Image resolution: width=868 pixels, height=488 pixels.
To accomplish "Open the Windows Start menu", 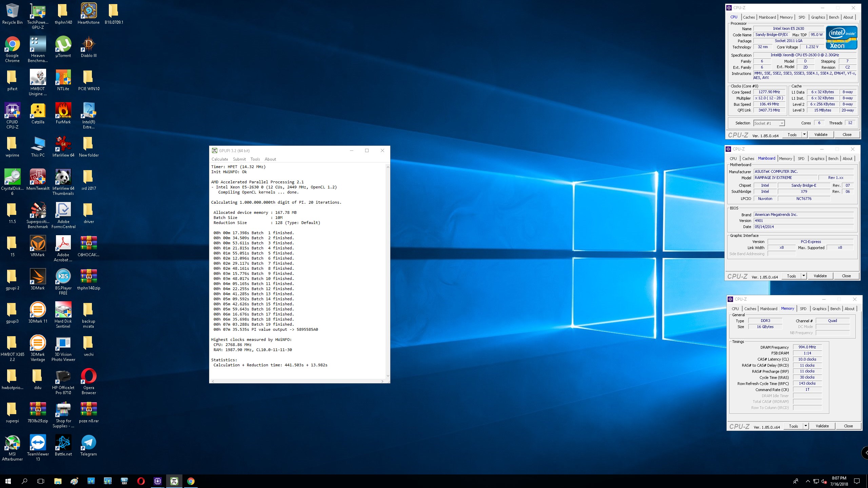I will (8, 481).
